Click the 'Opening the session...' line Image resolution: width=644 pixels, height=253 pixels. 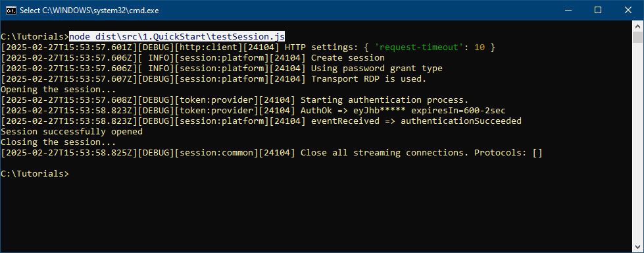59,89
